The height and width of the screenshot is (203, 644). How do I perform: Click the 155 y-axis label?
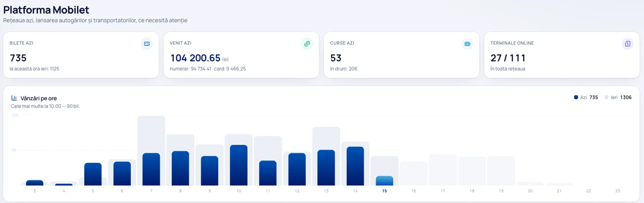[15, 115]
